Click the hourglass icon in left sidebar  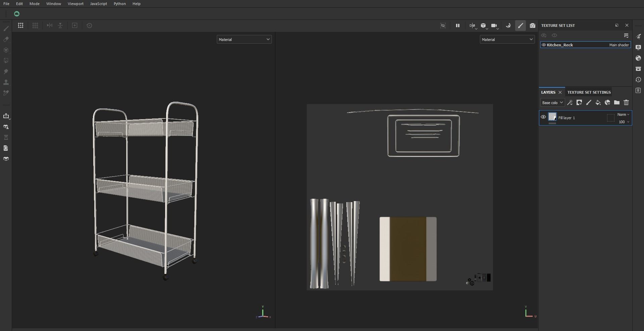pos(6,137)
